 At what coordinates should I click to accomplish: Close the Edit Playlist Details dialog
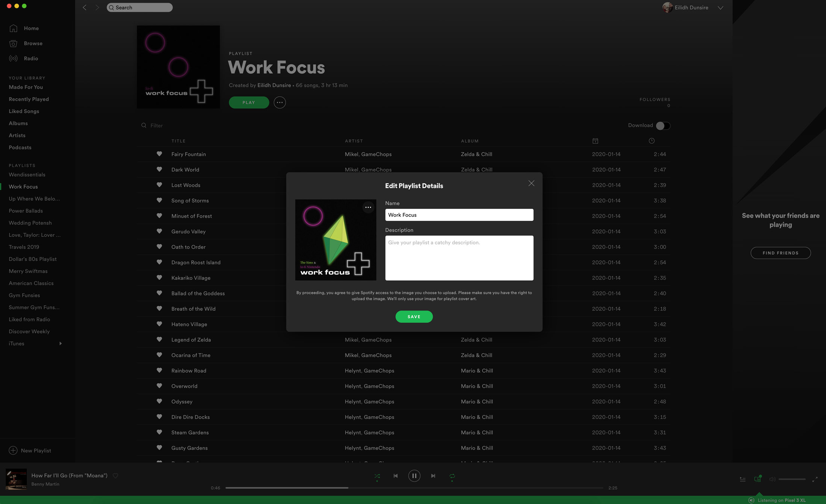click(x=531, y=183)
